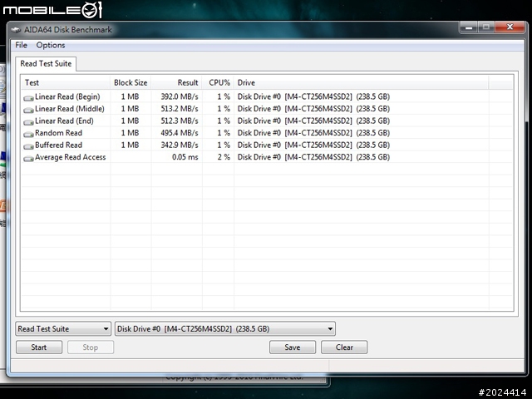
Task: Maximize the AIDA64 Disk Benchmark window
Action: tap(485, 27)
